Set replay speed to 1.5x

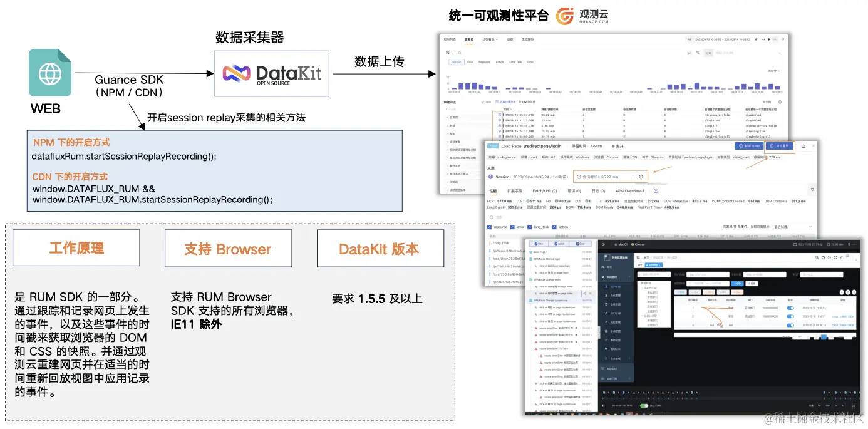tap(828, 405)
